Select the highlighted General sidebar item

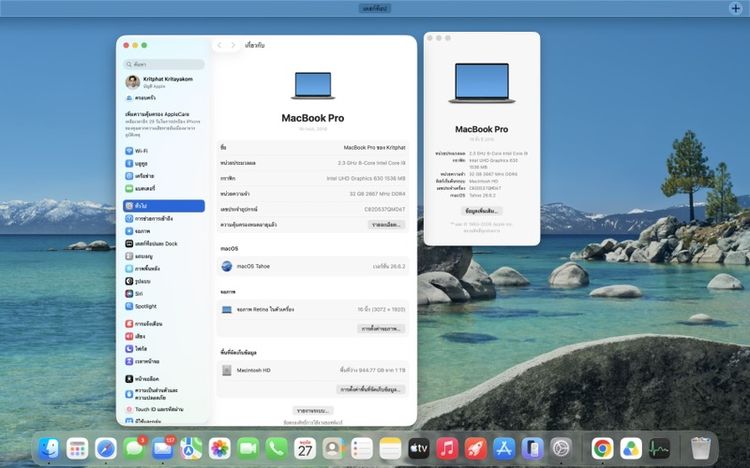tap(164, 206)
